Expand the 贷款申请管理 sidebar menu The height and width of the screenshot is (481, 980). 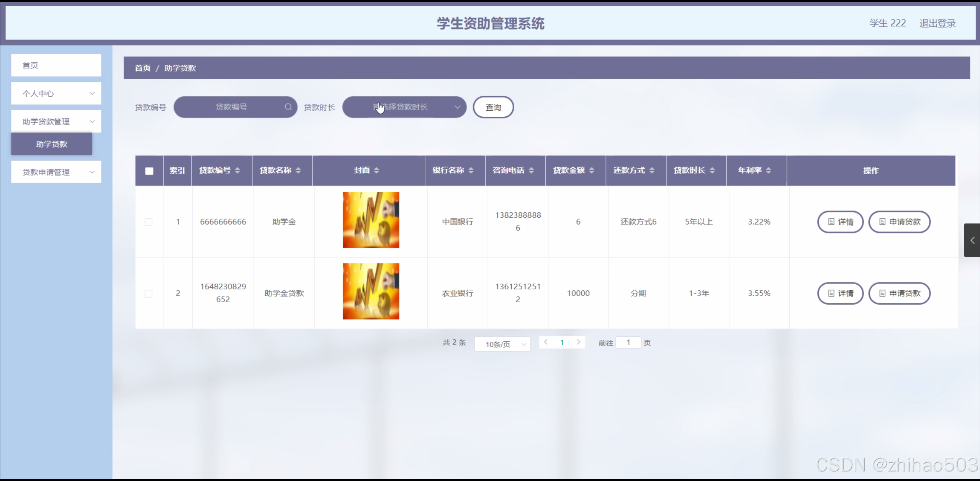click(x=56, y=172)
